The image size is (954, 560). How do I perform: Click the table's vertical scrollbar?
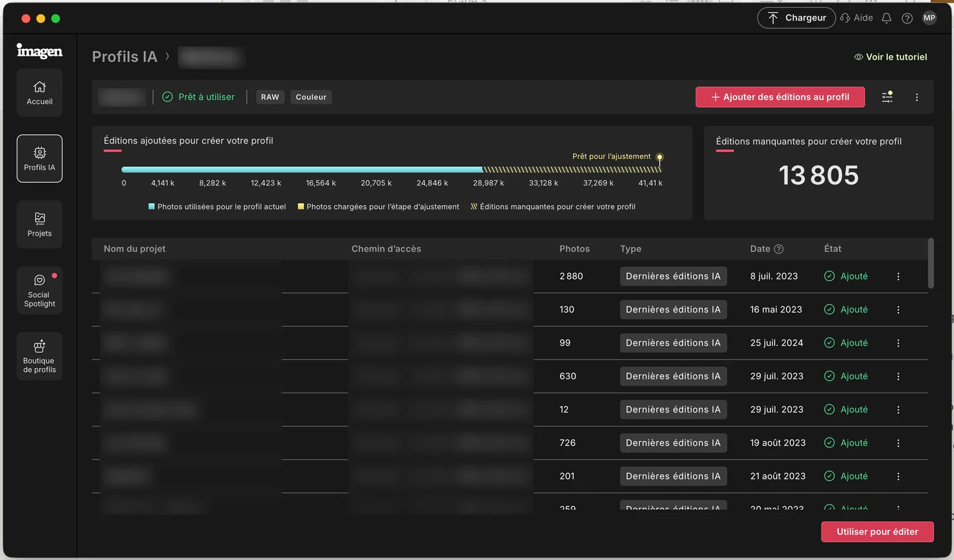[931, 263]
